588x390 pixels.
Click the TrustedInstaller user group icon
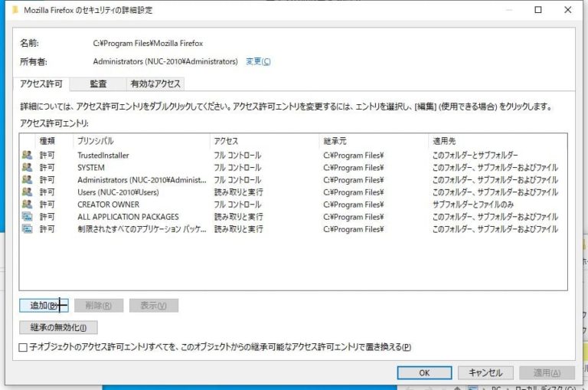27,155
